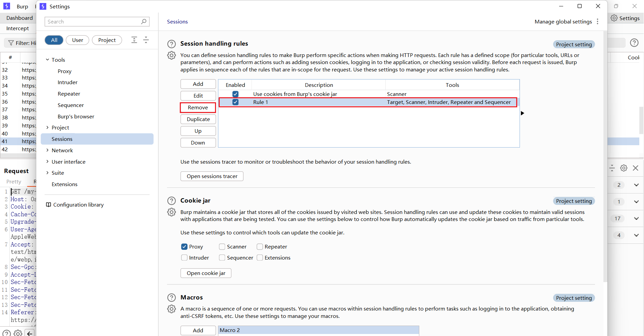
Task: Open sessions tracer
Action: 212,176
